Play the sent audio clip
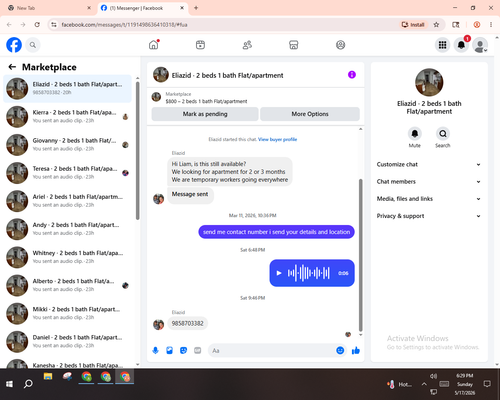500x400 pixels. (279, 273)
